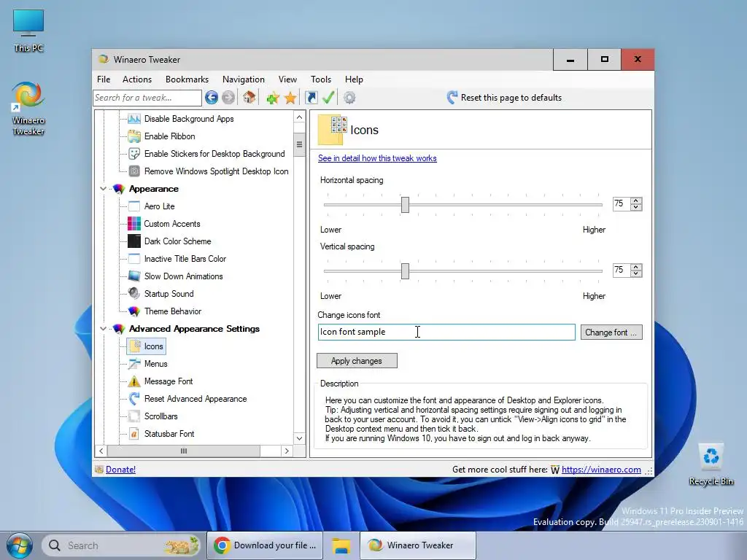The image size is (747, 560).
Task: Click the Custom Accents colorful icon
Action: click(134, 223)
